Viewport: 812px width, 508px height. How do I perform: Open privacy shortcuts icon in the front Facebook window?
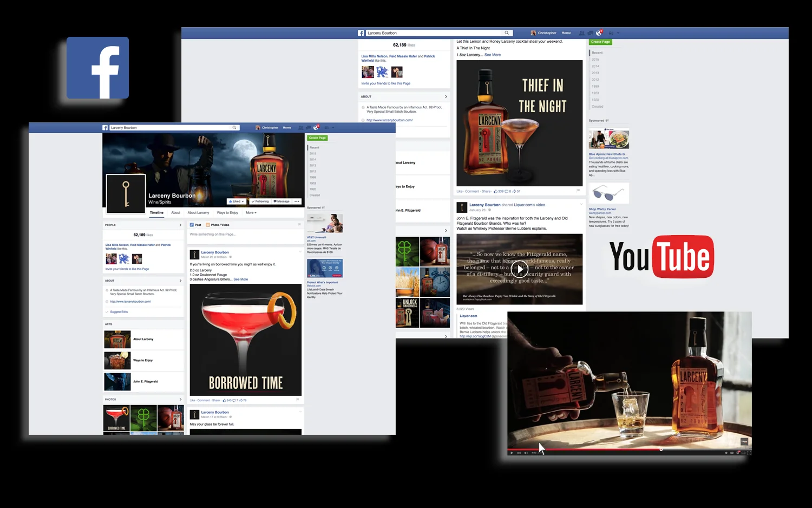coord(326,128)
